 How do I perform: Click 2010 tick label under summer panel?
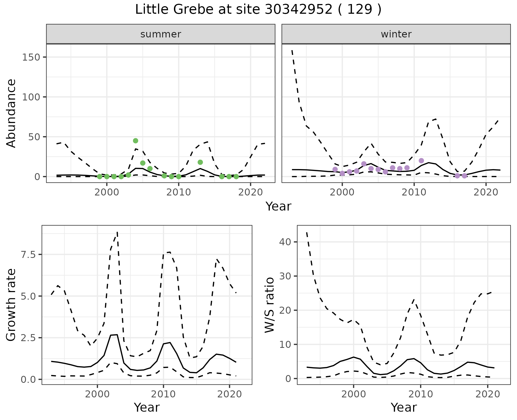pos(179,192)
